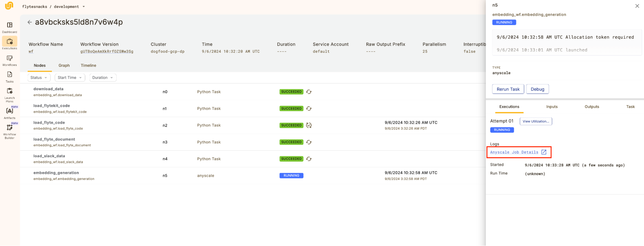Select the load_flyte_code node row

pyautogui.click(x=253, y=125)
